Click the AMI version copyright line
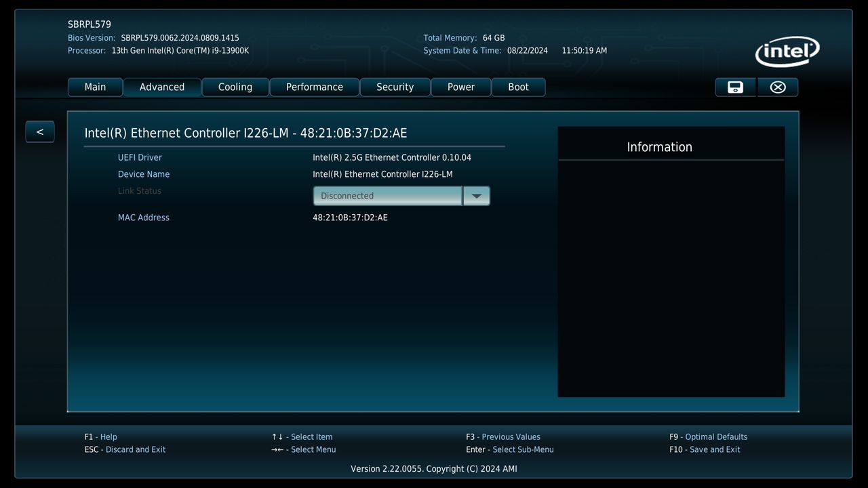 [434, 469]
